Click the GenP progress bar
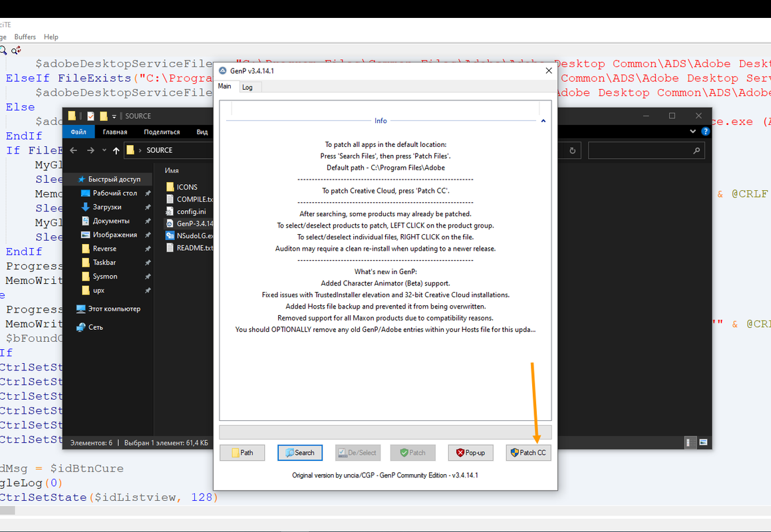 (x=386, y=432)
